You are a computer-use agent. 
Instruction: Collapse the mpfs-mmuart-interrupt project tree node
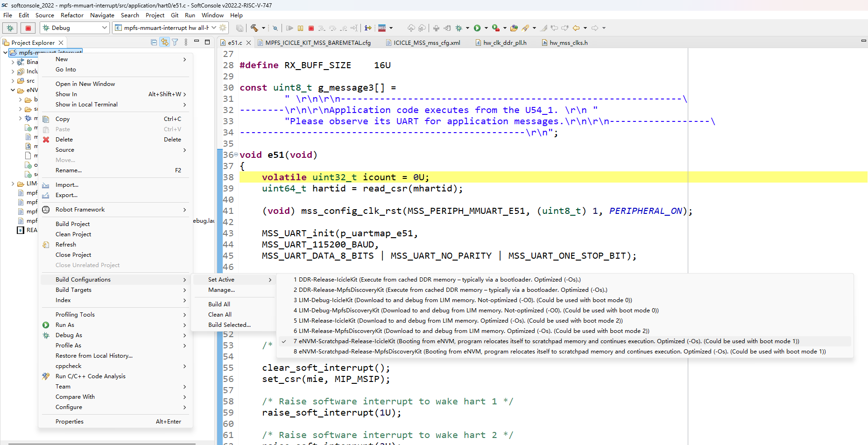5,53
